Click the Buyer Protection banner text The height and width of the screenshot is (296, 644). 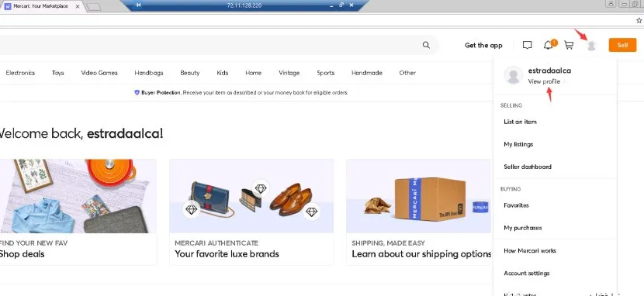pos(244,93)
